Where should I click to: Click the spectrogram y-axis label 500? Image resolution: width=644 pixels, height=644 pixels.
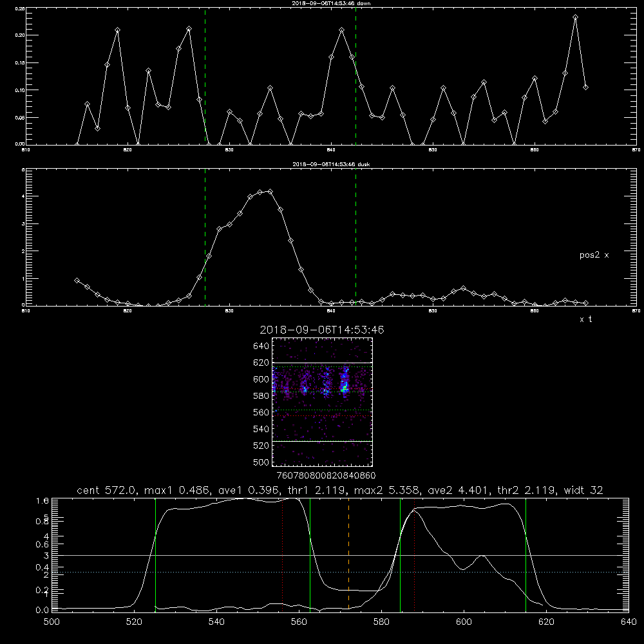pos(261,462)
